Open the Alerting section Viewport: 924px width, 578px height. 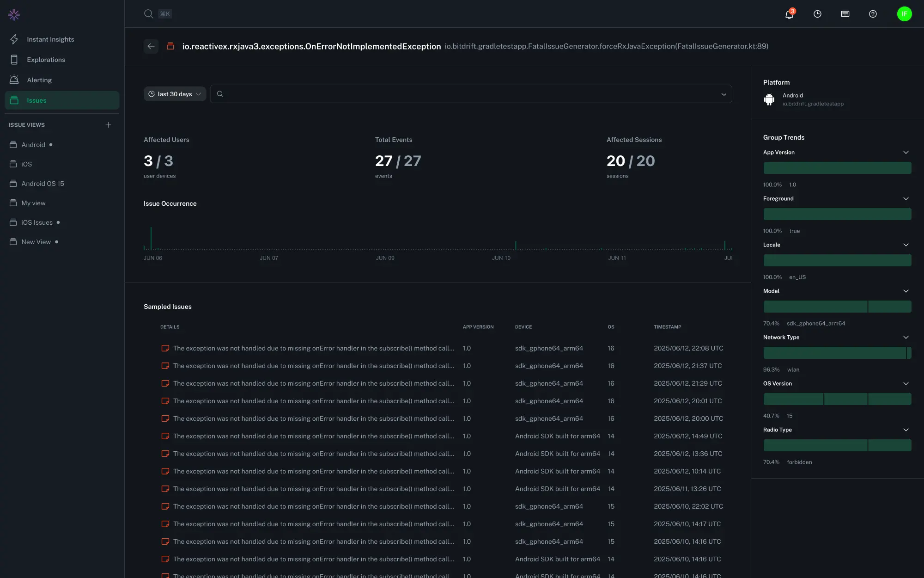pos(39,80)
